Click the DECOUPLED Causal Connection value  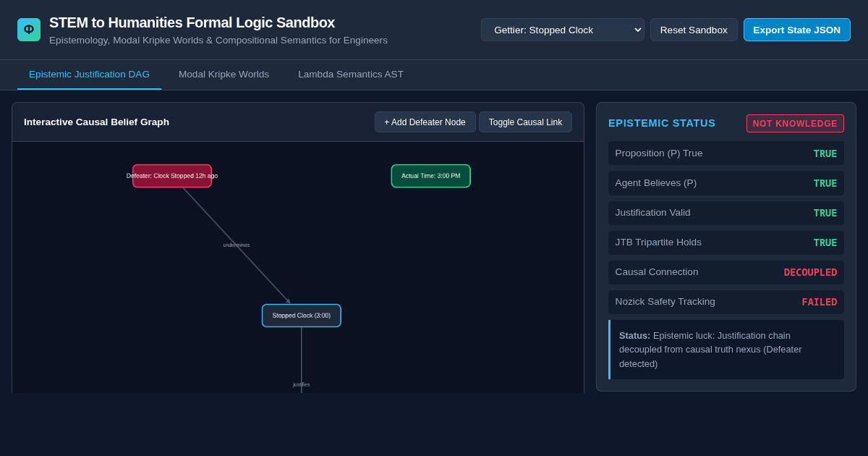click(x=810, y=272)
